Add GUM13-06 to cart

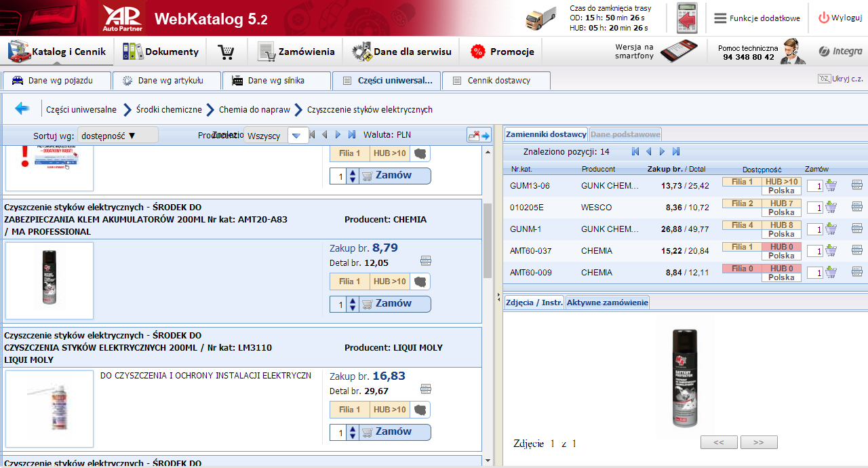pos(831,185)
